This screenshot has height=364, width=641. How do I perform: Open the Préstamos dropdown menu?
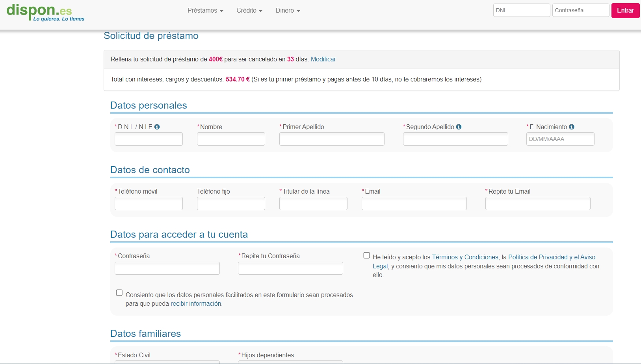click(x=205, y=11)
